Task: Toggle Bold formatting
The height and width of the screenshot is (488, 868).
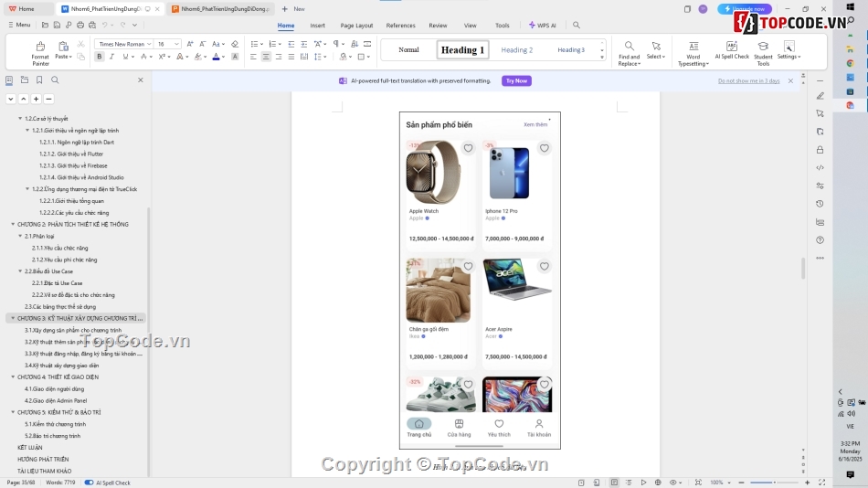Action: pos(99,57)
